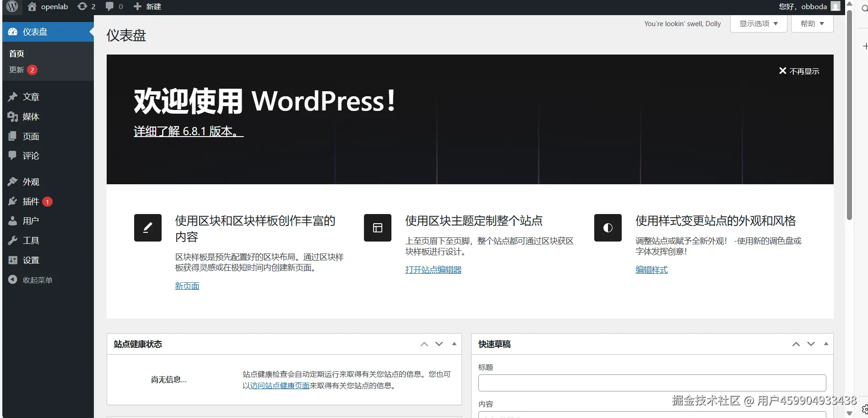Click the layout block theme icon
The height and width of the screenshot is (418, 868).
[378, 228]
